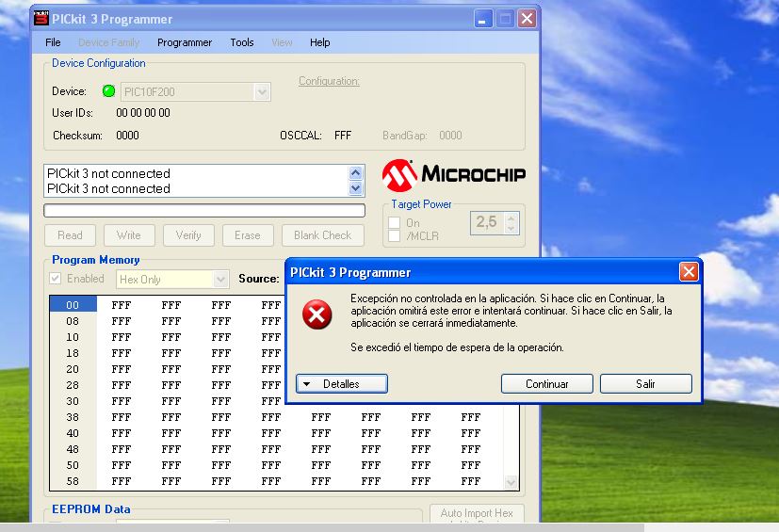Click the BandGap value 0000
The image size is (779, 532).
(x=450, y=135)
